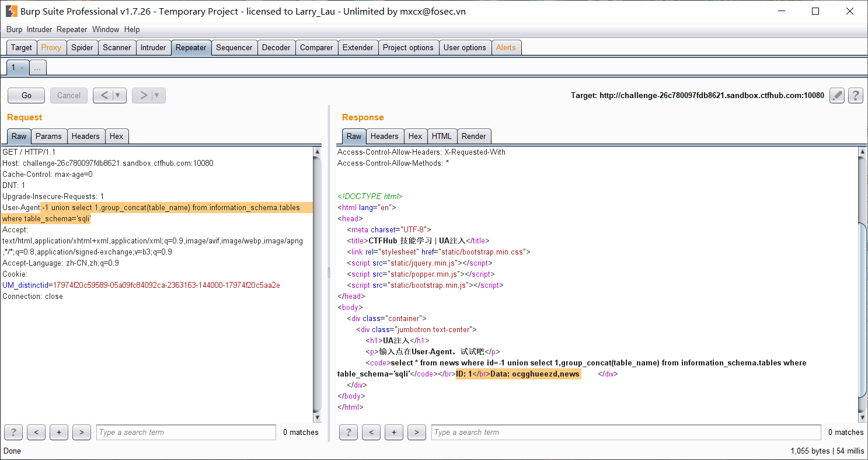868x460 pixels.
Task: Click response search + options button
Action: [394, 432]
